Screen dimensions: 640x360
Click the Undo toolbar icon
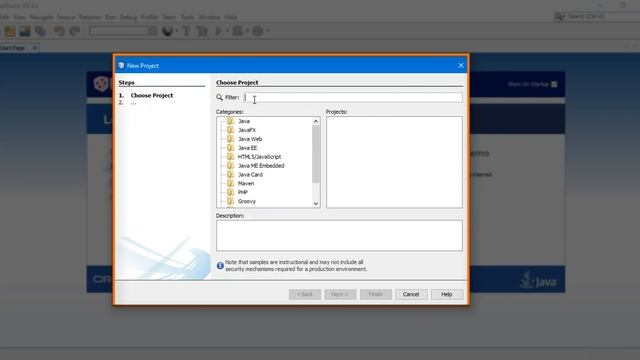click(59, 31)
